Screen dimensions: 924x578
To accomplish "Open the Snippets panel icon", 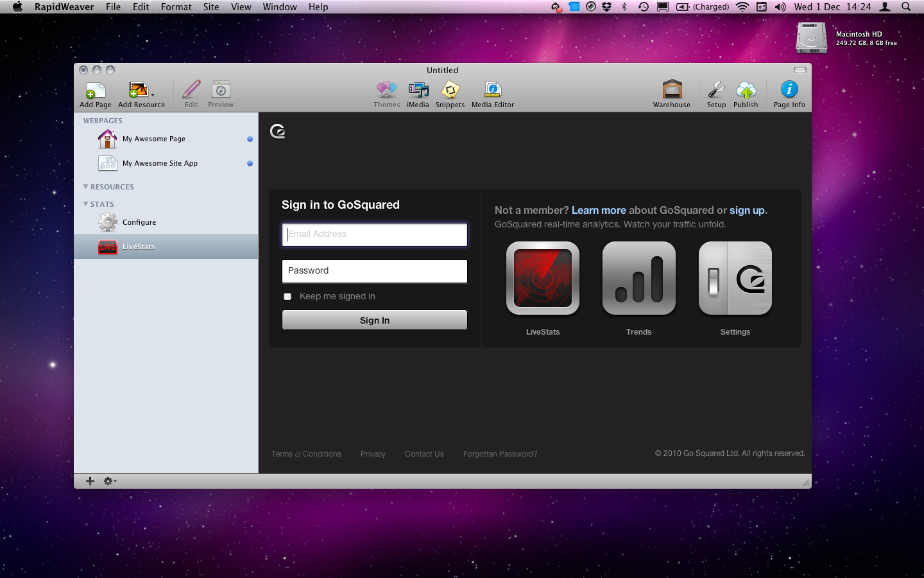I will coord(450,90).
